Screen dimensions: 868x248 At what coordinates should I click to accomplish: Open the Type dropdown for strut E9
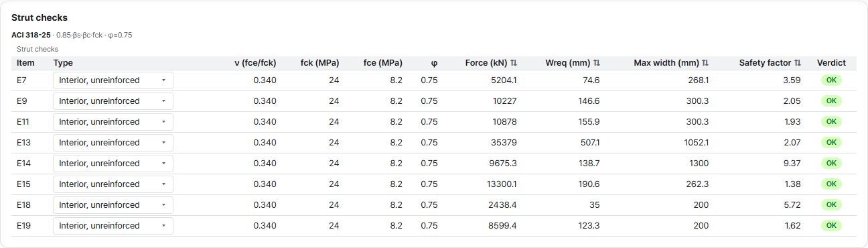(113, 101)
